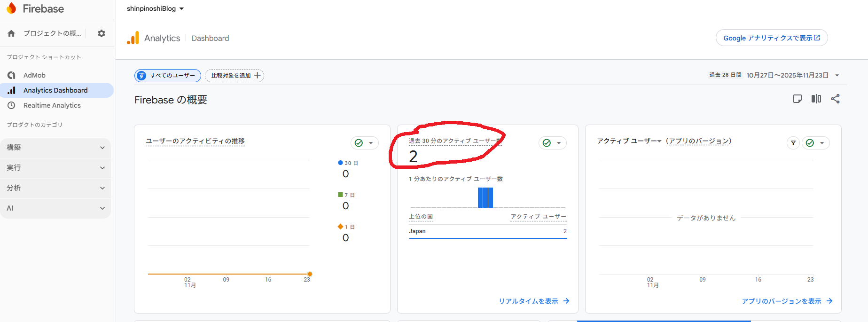This screenshot has height=322, width=868.
Task: Click アプリのバージョンを表示 link
Action: 782,301
